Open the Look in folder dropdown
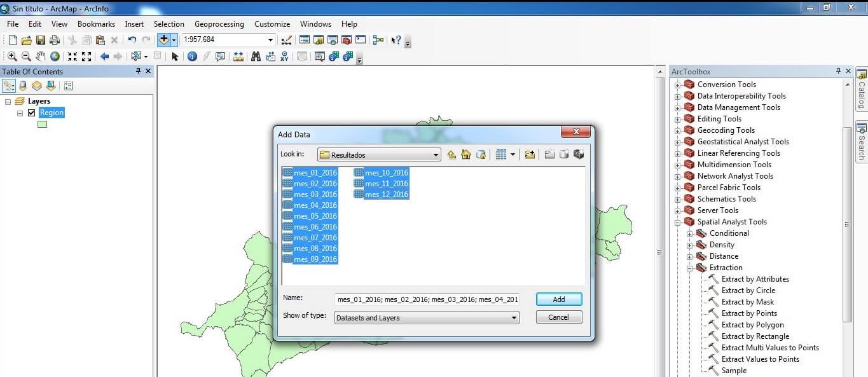Viewport: 868px width, 377px height. (436, 154)
